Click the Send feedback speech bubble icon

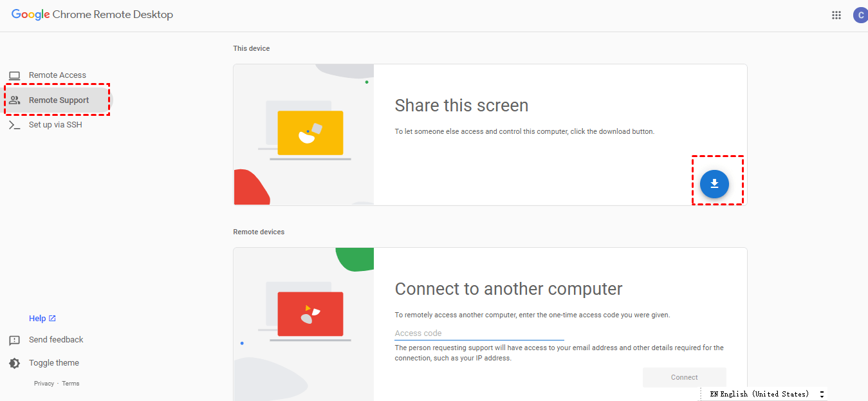tap(14, 340)
